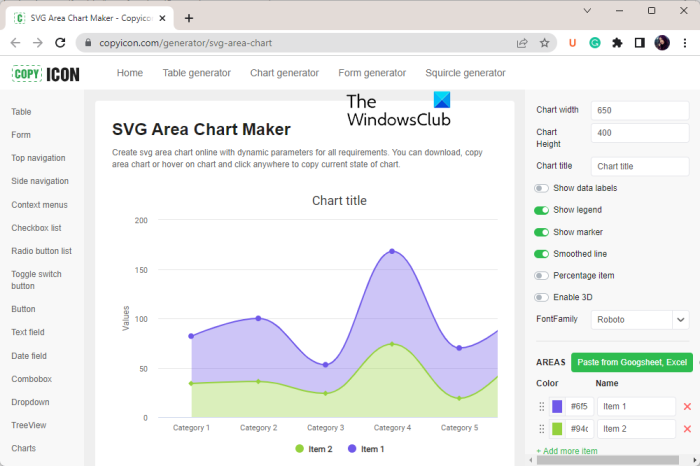Click drag handle of Item 1 row
This screenshot has width=700, height=466.
(x=542, y=407)
